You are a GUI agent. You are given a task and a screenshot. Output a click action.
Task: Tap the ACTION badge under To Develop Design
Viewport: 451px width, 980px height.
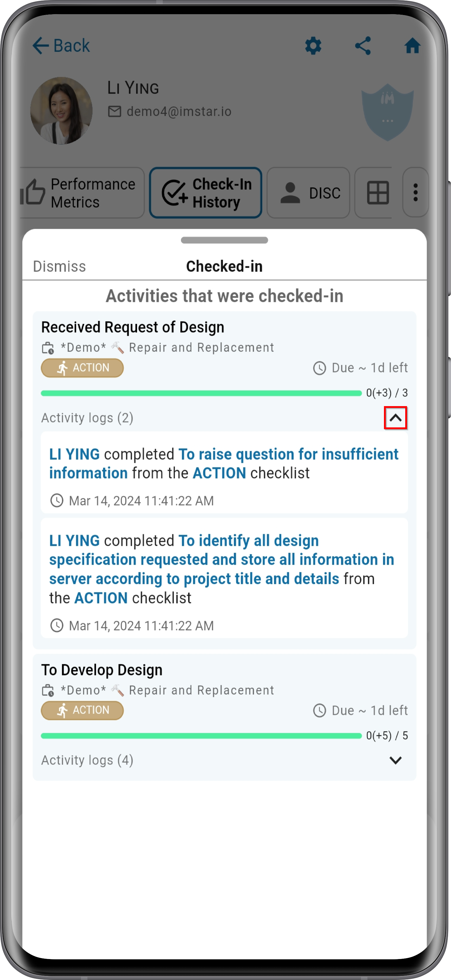(x=82, y=710)
